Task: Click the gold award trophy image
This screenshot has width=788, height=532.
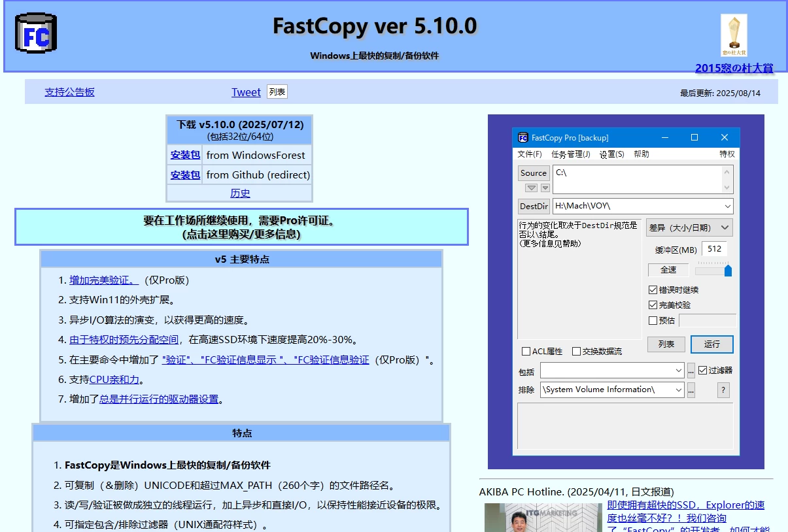Action: (734, 36)
